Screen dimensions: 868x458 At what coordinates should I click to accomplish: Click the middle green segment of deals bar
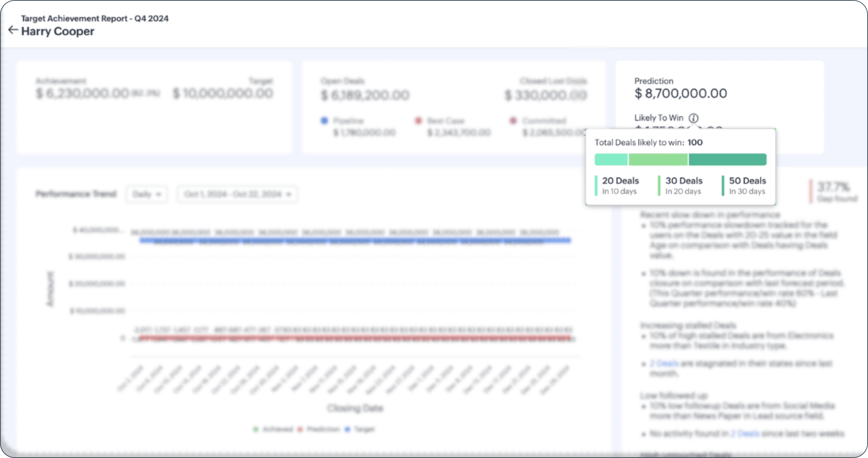pos(658,160)
